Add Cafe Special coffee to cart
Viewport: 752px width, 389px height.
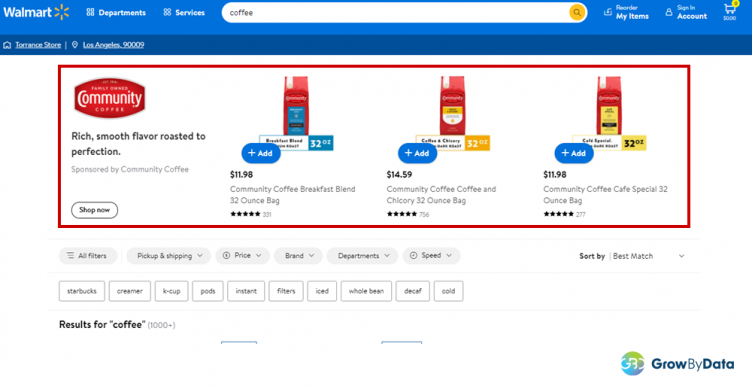coord(574,153)
